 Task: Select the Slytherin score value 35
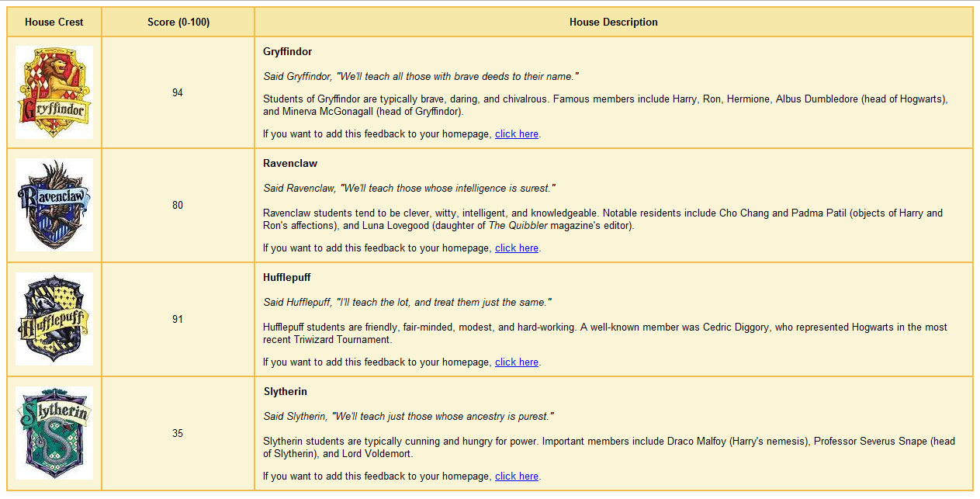178,434
